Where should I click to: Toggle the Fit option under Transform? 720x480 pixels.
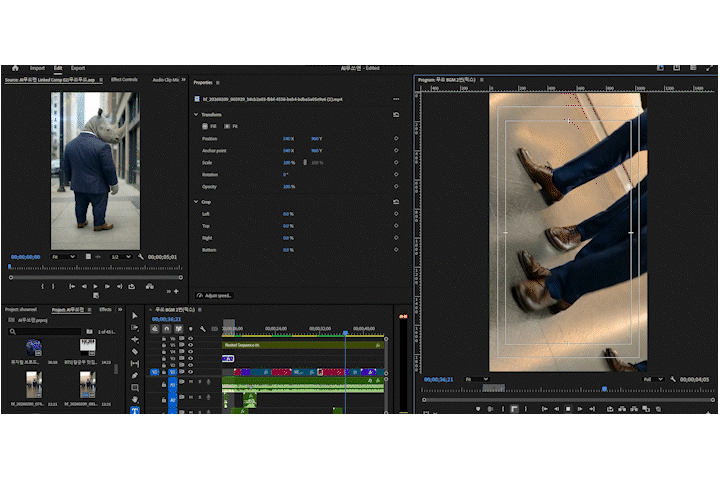coord(229,126)
